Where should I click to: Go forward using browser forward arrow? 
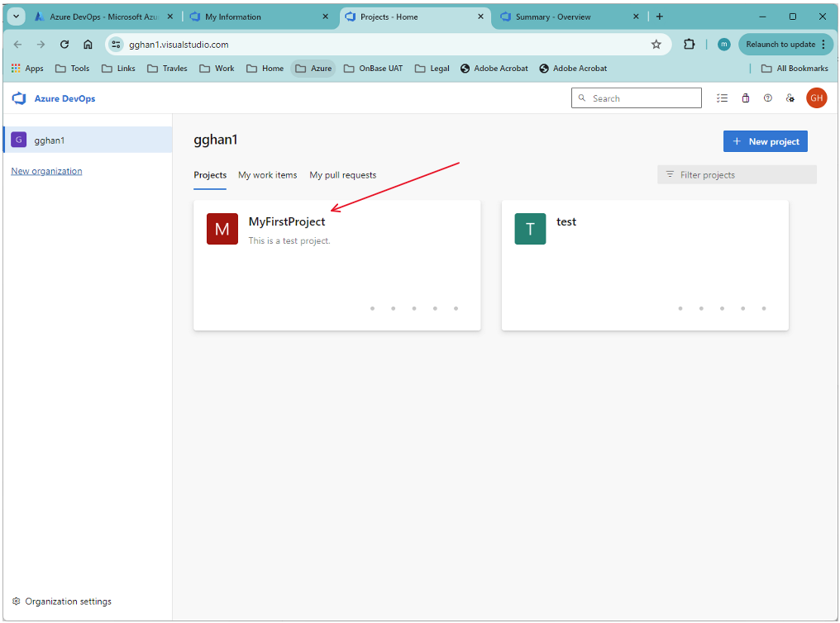pyautogui.click(x=41, y=45)
